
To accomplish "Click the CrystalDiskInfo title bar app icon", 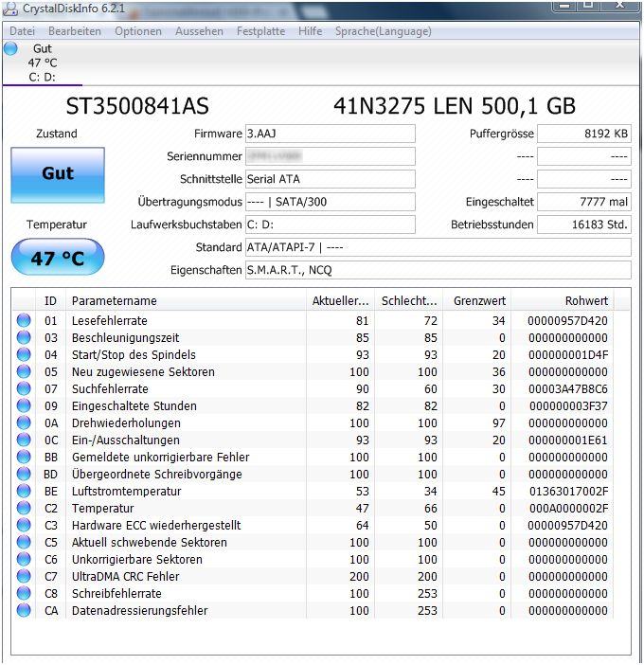I will 10,9.
